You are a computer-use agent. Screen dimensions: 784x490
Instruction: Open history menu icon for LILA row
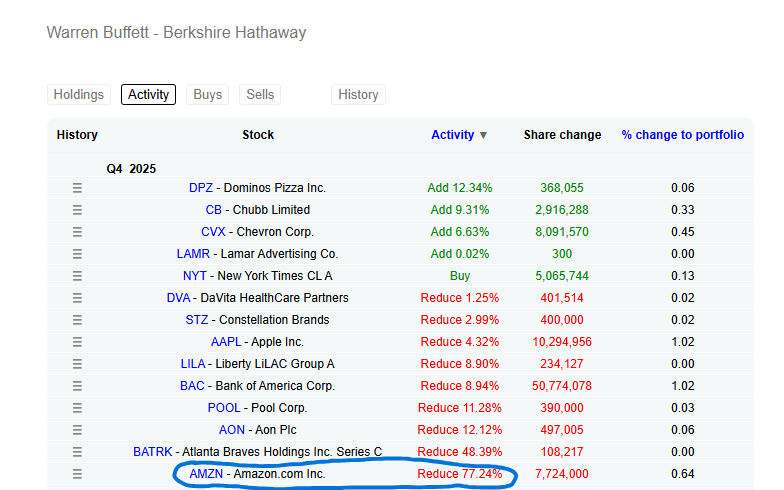pos(77,364)
